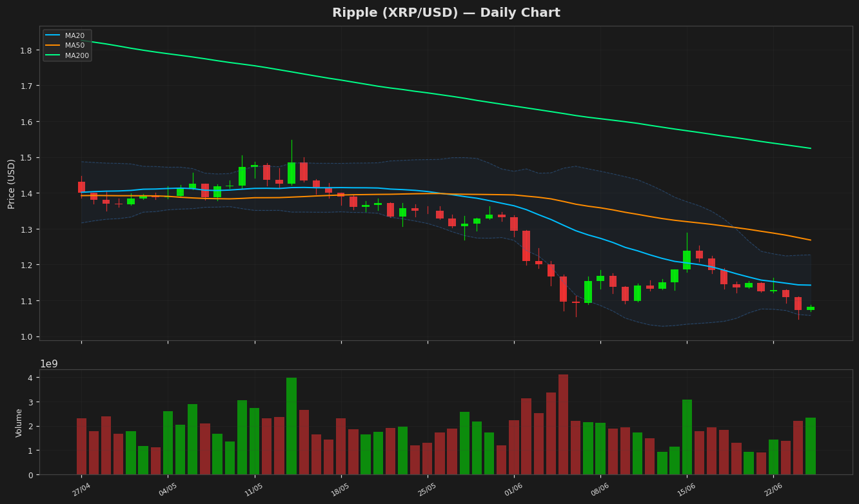Click the 1.7 price axis tick label
Viewport: 859px width, 504px height.
26,86
